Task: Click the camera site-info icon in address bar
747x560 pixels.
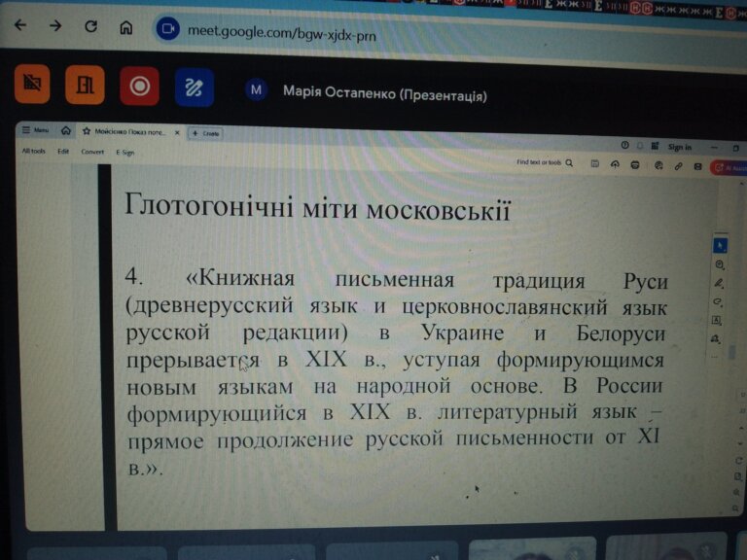Action: [x=167, y=28]
